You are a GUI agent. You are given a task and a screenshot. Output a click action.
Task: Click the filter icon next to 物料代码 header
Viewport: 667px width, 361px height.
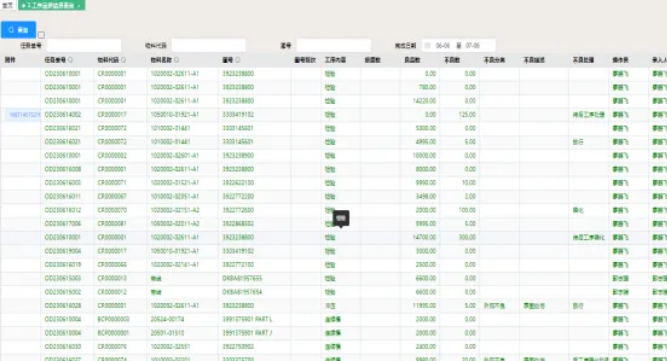coord(123,60)
